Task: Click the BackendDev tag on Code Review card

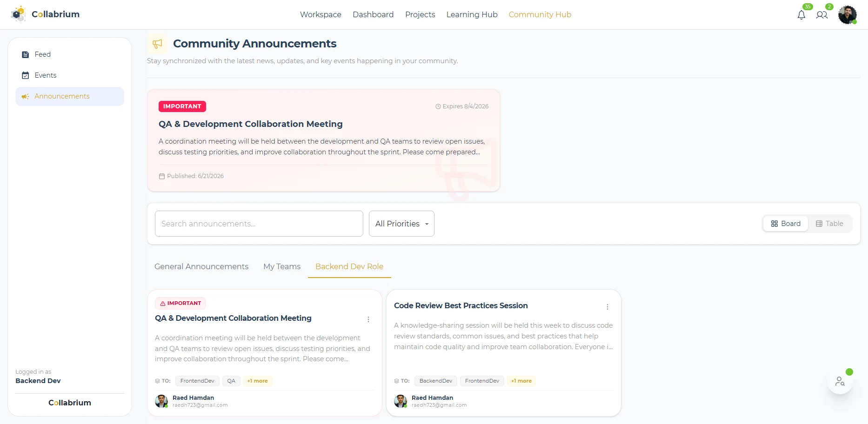Action: click(436, 381)
